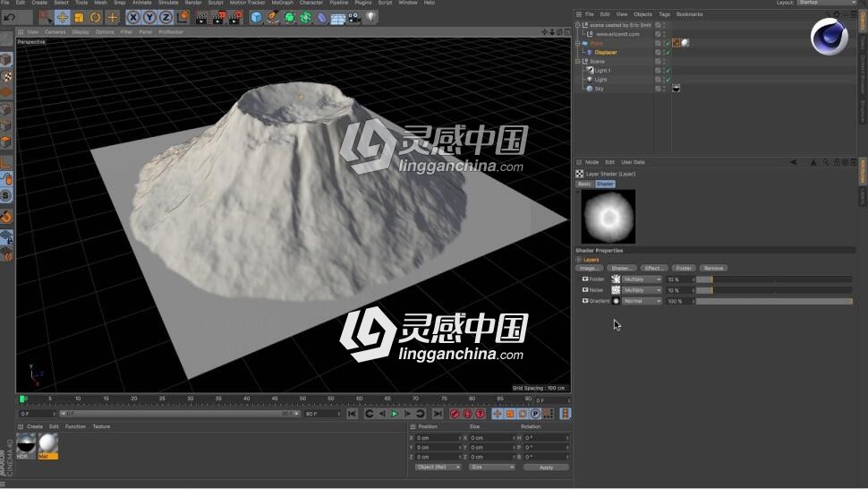The width and height of the screenshot is (868, 489).
Task: Switch to the Shader tab
Action: [x=605, y=184]
